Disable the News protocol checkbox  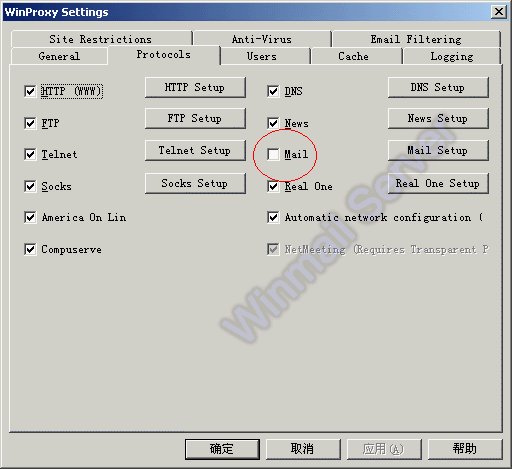point(273,123)
